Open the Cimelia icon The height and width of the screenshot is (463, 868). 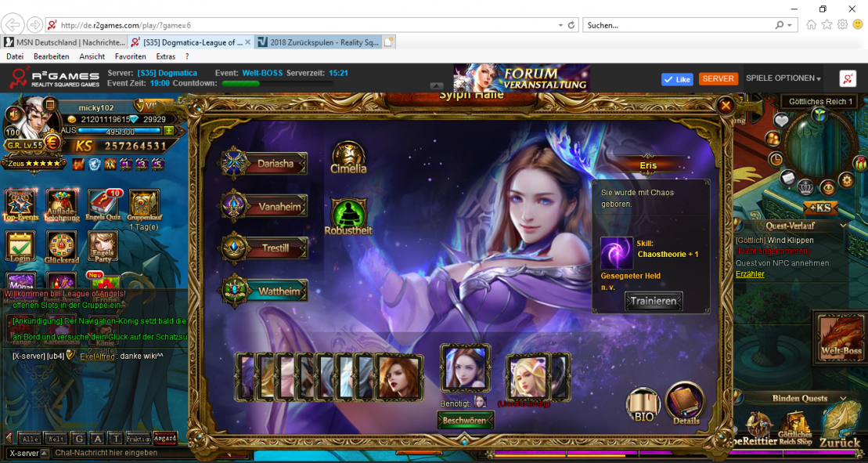[x=348, y=155]
